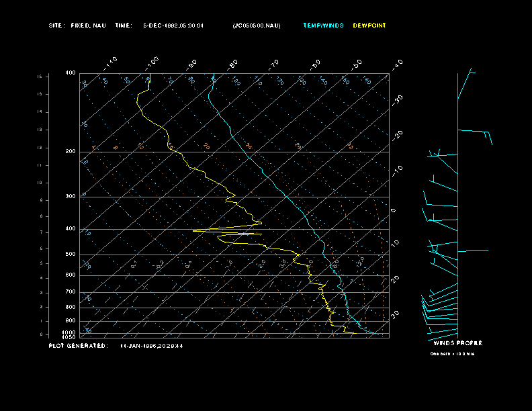Click the 200 pressure level label
This screenshot has height=411, width=532.
coord(71,151)
